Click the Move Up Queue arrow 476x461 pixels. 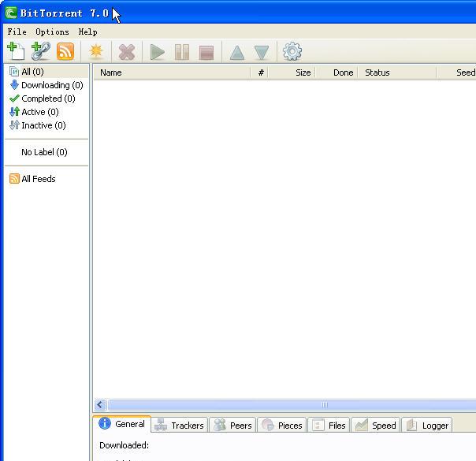pos(237,52)
